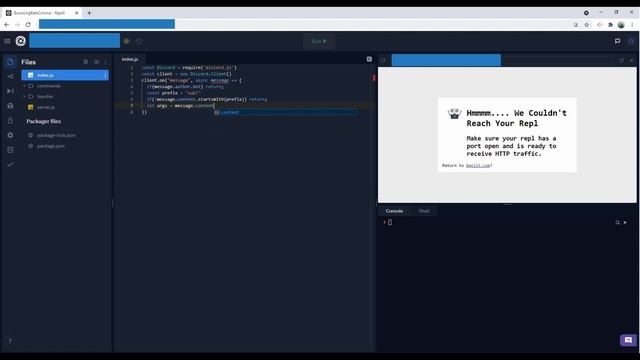
Task: Click the add file icon in Files
Action: coord(85,62)
